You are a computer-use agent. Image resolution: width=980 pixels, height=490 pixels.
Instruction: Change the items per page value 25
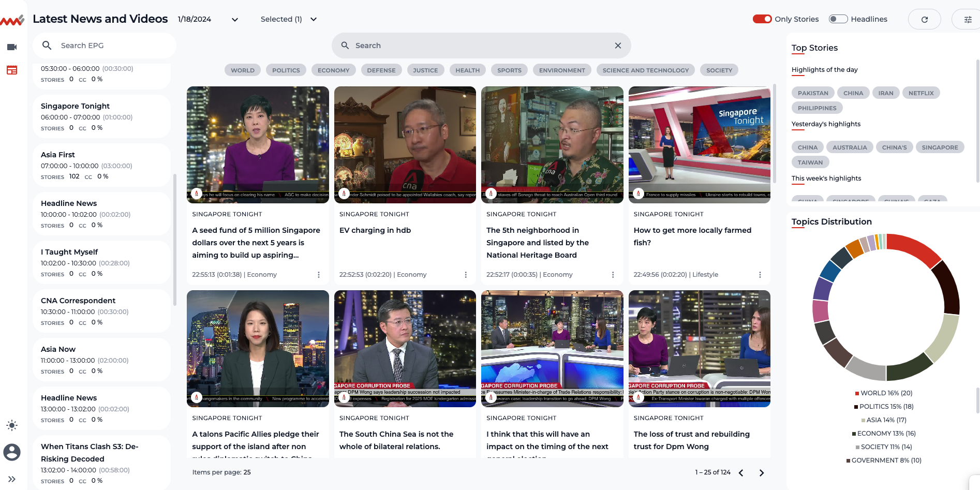coord(247,472)
